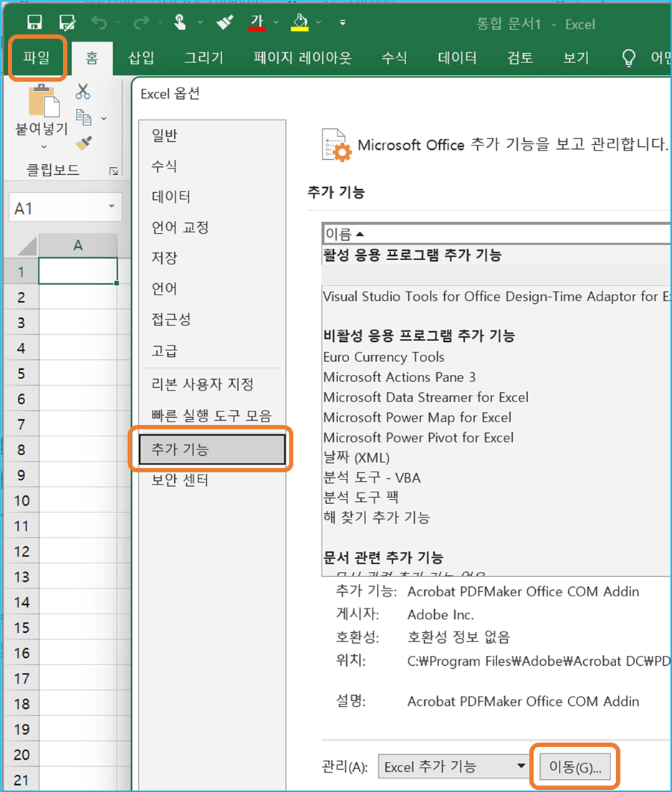
Task: Select cell A1 in worksheet
Action: pos(78,271)
